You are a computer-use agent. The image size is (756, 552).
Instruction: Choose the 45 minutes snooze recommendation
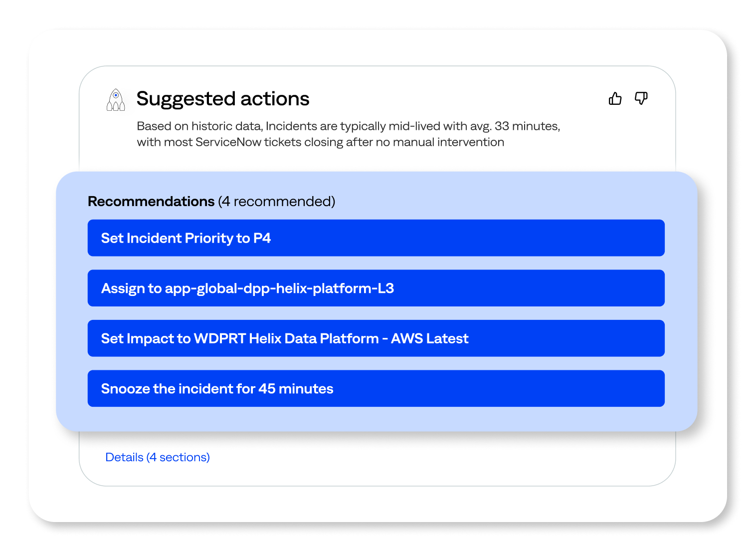(376, 388)
